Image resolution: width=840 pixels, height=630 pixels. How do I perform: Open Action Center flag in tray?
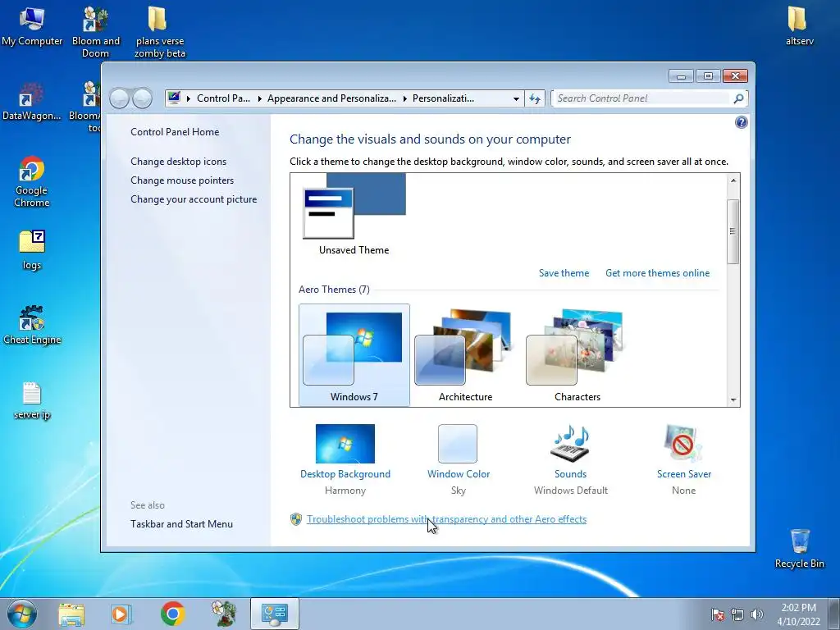tap(717, 614)
